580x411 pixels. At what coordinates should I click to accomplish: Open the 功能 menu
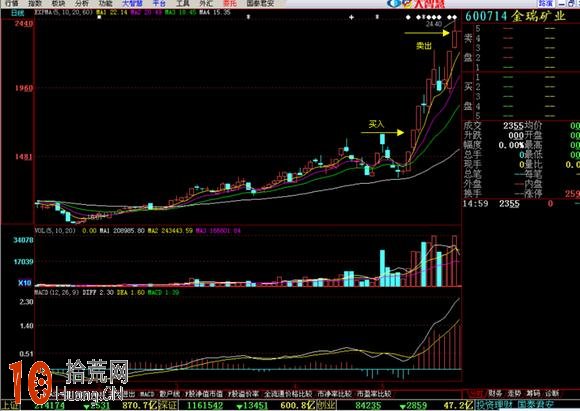pos(105,3)
